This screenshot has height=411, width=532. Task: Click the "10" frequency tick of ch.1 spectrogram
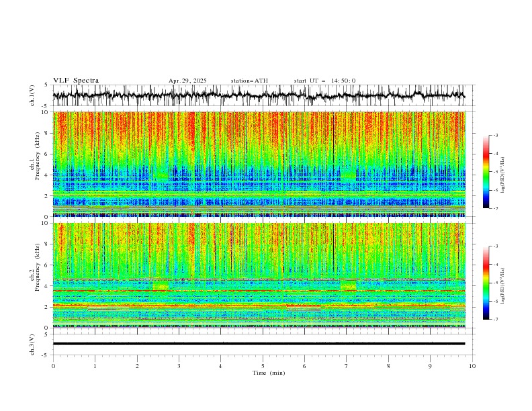coord(46,112)
